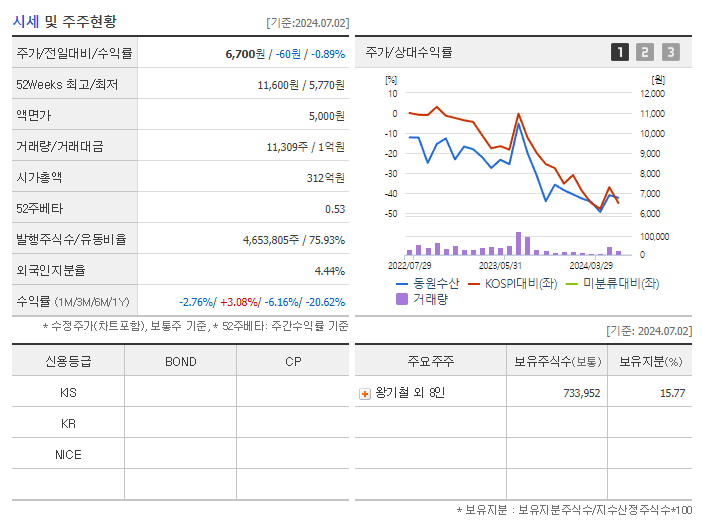Select the 시가총액 value 312억원
The image size is (702, 525).
325,178
